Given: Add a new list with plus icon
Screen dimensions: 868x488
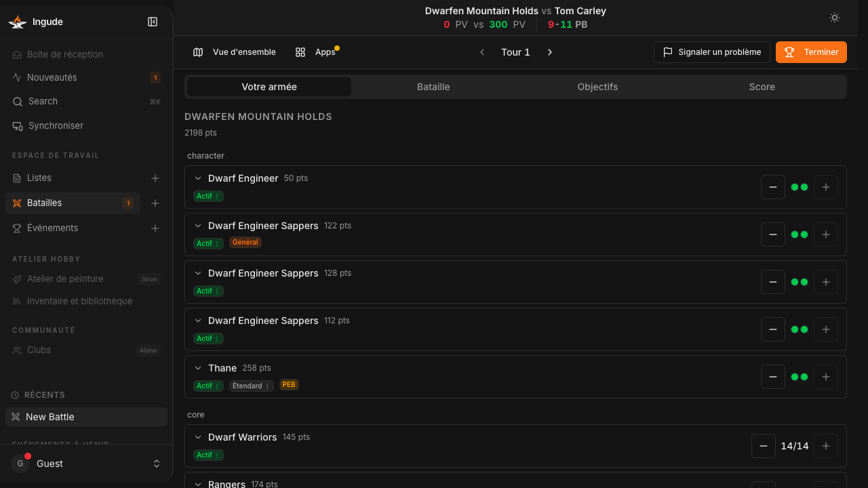Looking at the screenshot, I should pyautogui.click(x=155, y=178).
